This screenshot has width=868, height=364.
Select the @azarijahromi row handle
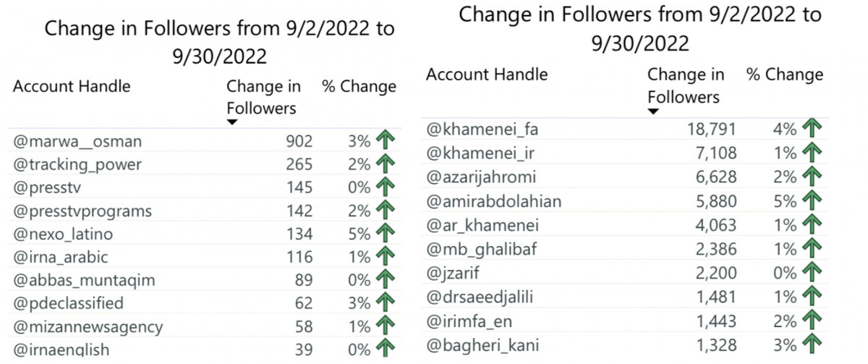[x=481, y=177]
